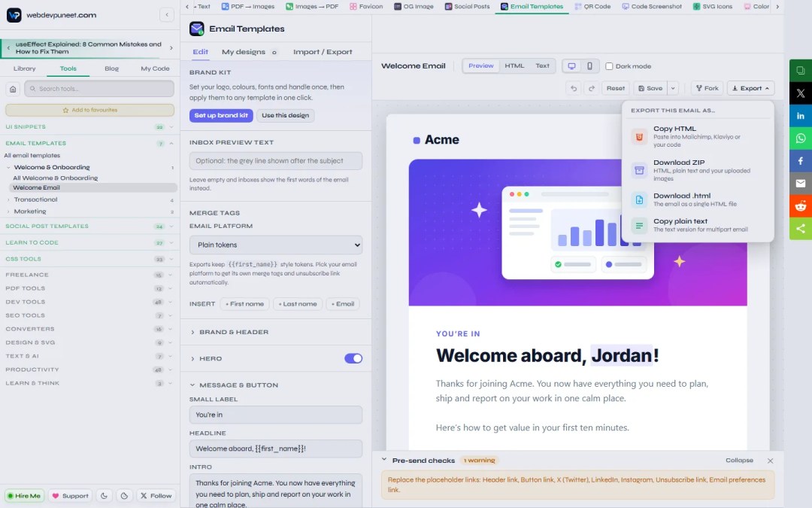The image size is (812, 508).
Task: Select the Preview view mode
Action: (481, 65)
